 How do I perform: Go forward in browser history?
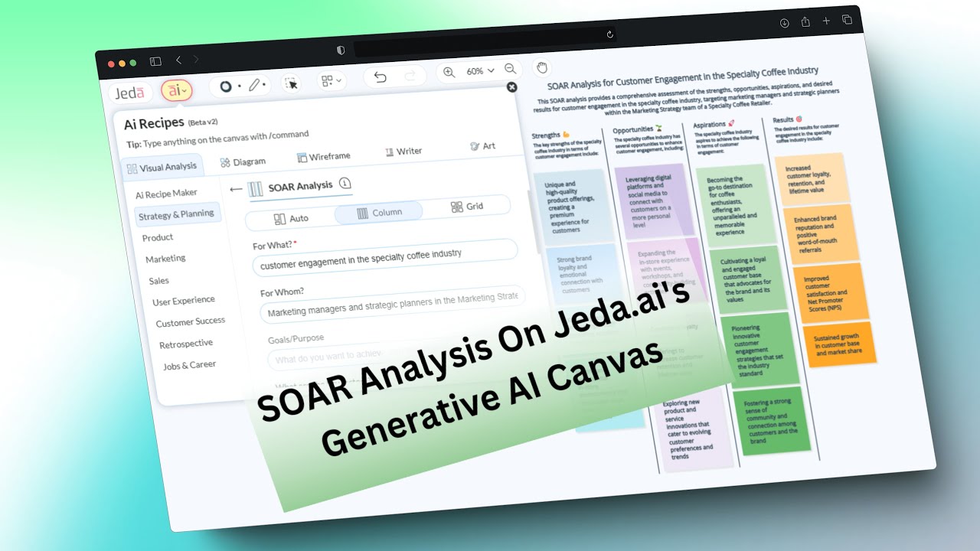196,59
